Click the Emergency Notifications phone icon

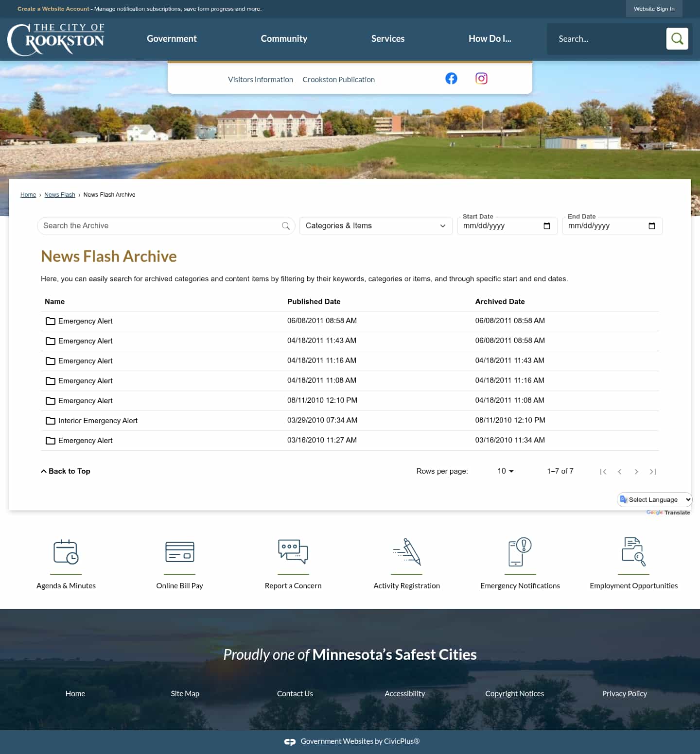point(520,551)
